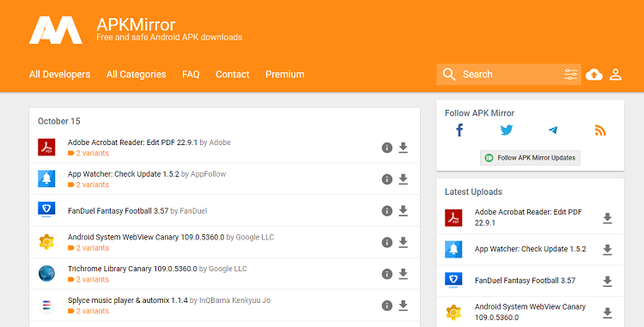Viewport: 644px width, 327px height.
Task: Click FanDuel shield icon in main list
Action: click(46, 209)
